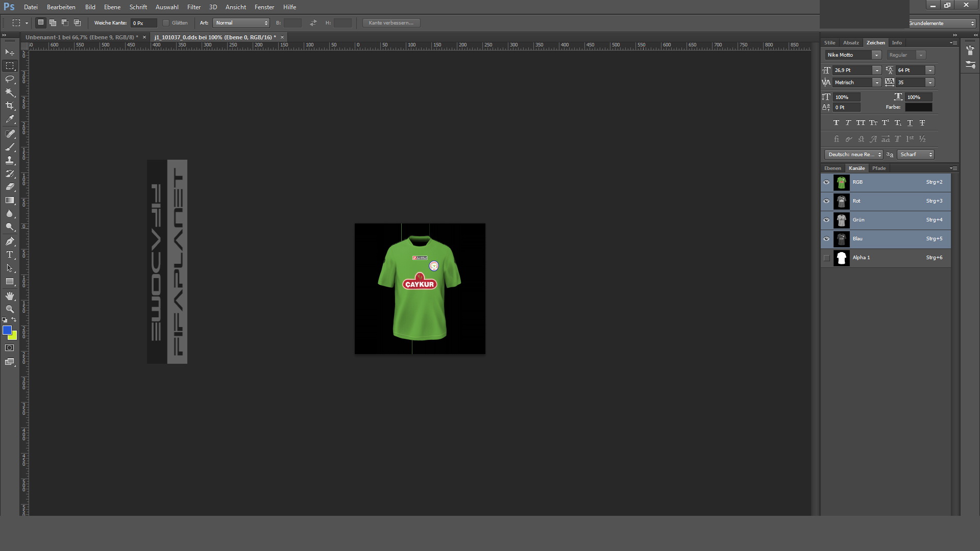Select the Dodge tool
Viewport: 980px width, 551px height.
(10, 227)
